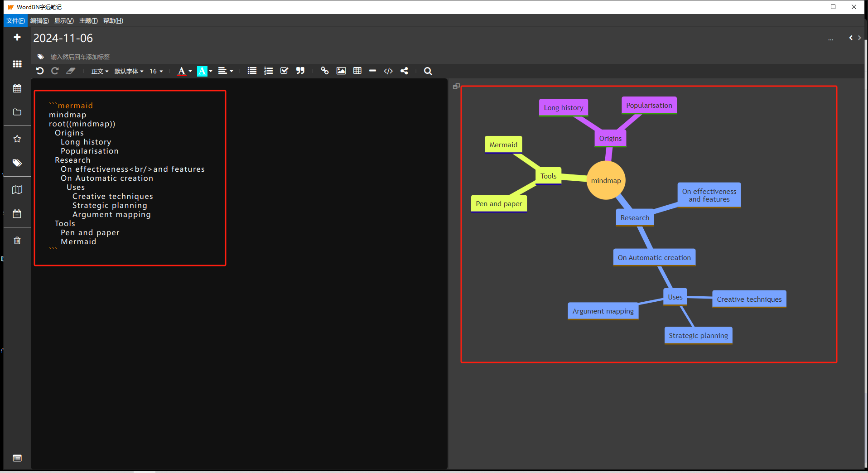Open the calendar grid sidebar icon
868x473 pixels.
pyautogui.click(x=17, y=88)
